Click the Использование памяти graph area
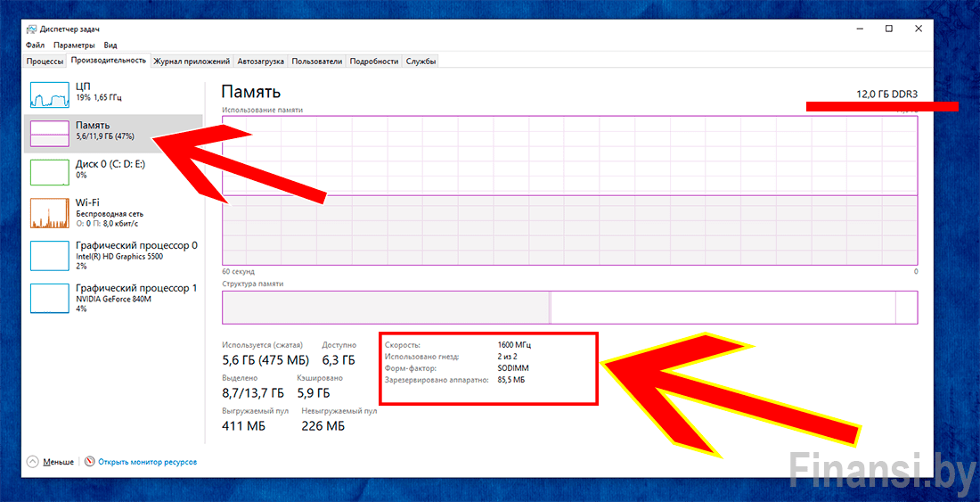The height and width of the screenshot is (502, 980). (x=570, y=190)
